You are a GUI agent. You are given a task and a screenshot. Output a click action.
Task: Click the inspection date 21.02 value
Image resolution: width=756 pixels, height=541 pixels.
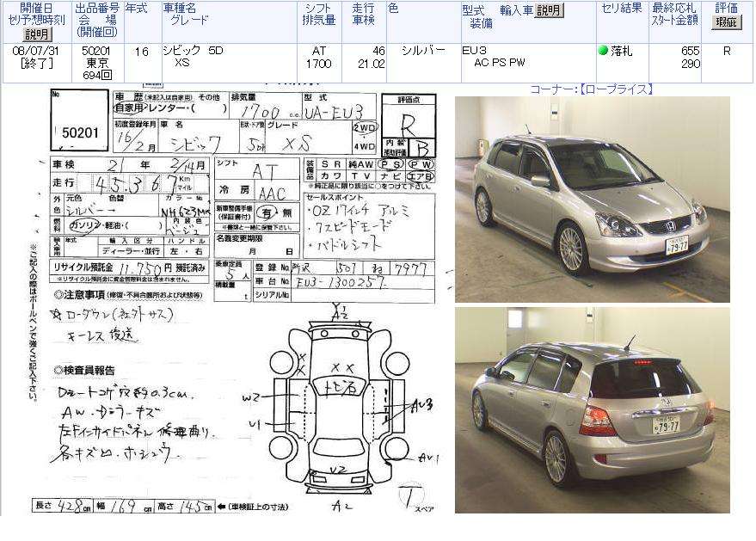tap(372, 63)
